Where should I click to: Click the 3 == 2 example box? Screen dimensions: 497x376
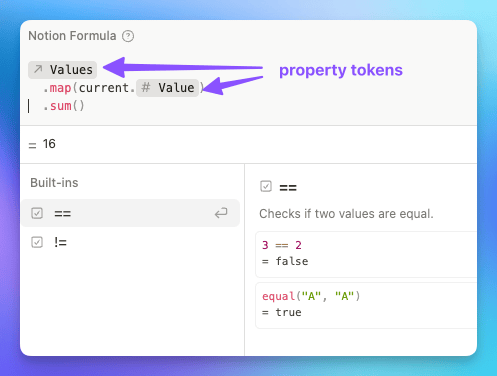pos(366,254)
